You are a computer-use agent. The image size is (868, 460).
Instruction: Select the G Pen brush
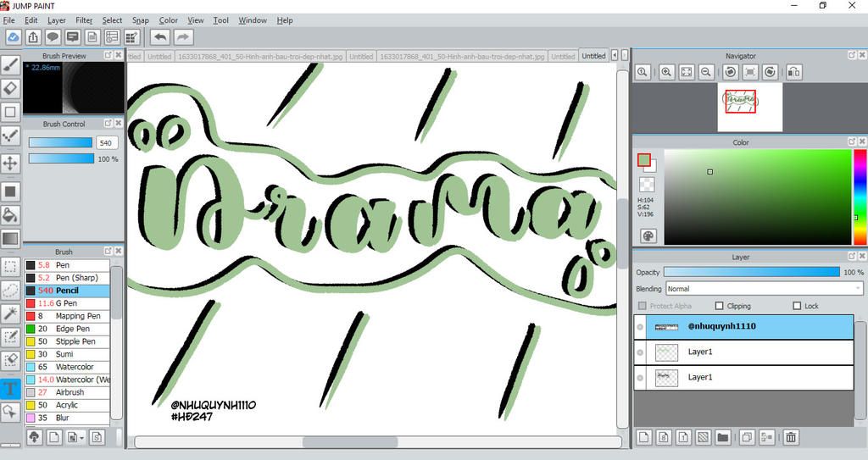[x=67, y=303]
